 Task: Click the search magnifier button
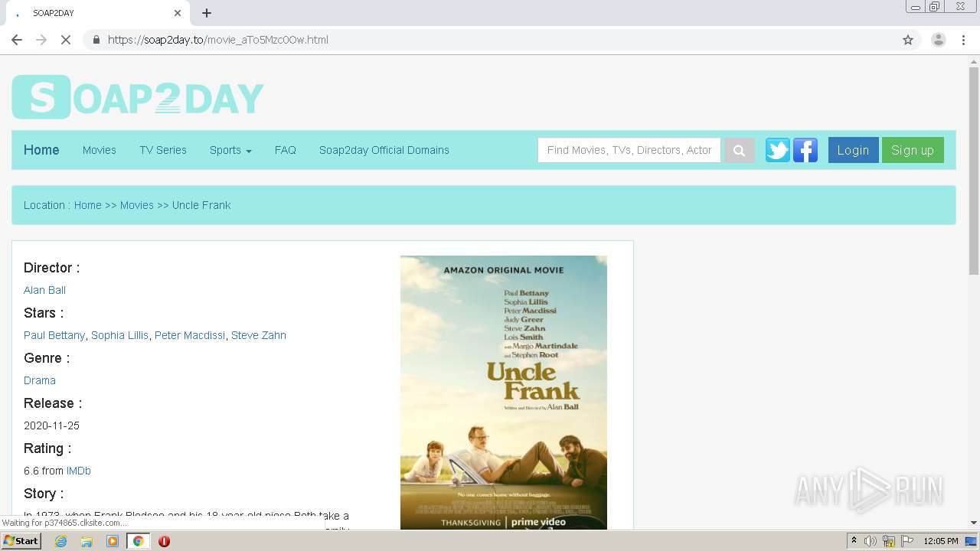739,150
